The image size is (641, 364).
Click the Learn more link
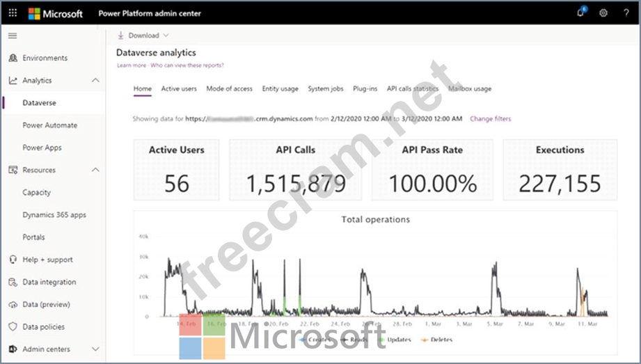(x=132, y=65)
